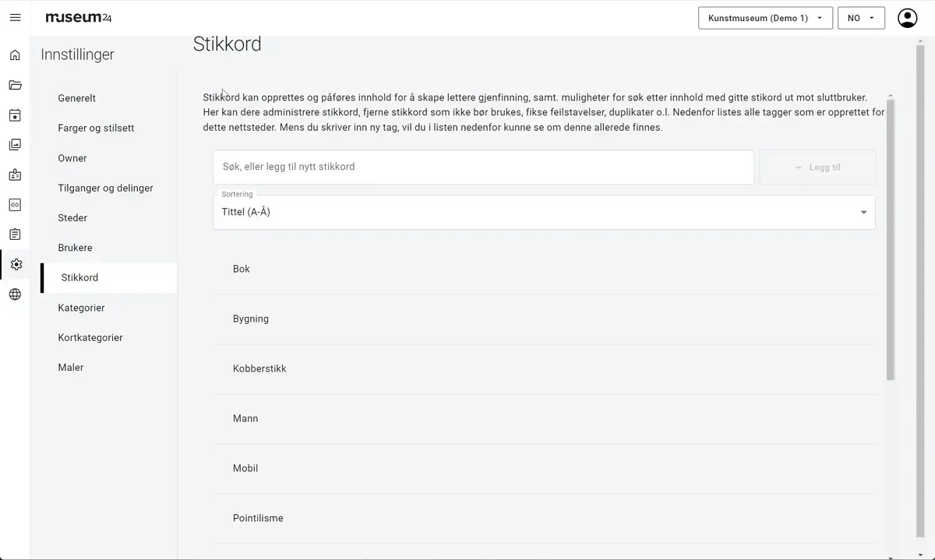Open Farger og stilsett settings

click(96, 128)
